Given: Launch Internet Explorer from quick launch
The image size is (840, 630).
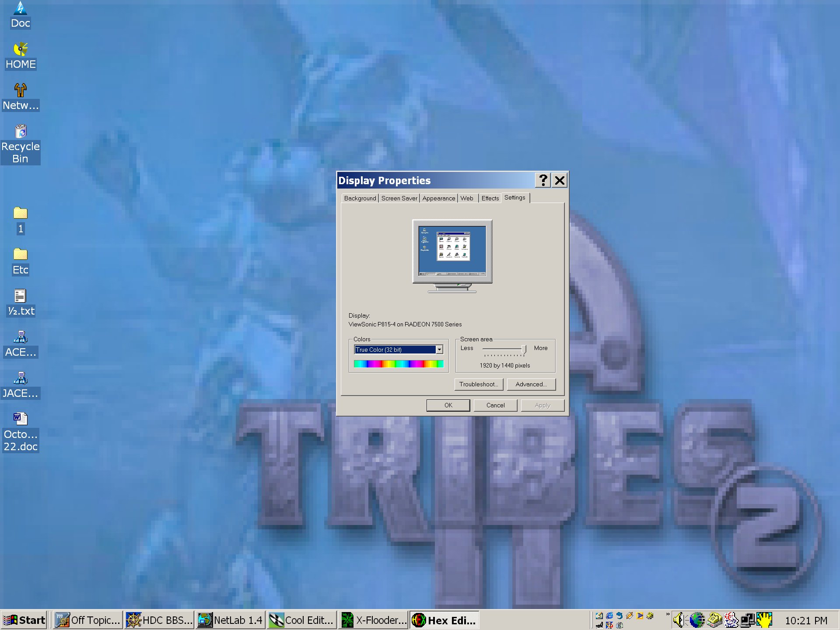Looking at the screenshot, I should (x=609, y=616).
